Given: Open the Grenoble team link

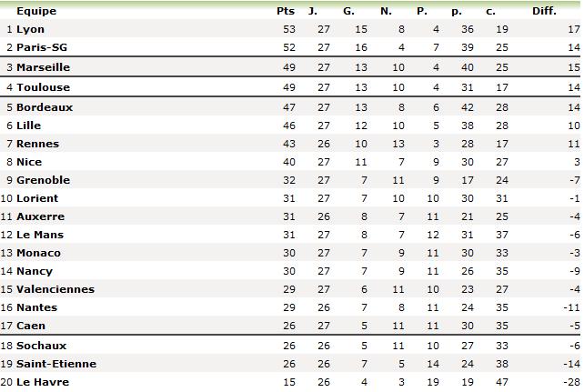Looking at the screenshot, I should click(x=43, y=180).
